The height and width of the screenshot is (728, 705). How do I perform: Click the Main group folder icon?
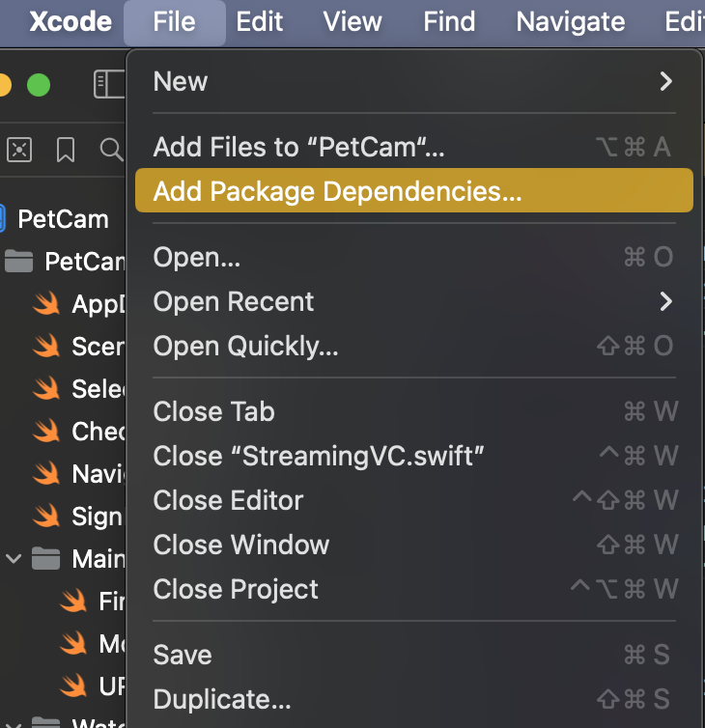46,558
